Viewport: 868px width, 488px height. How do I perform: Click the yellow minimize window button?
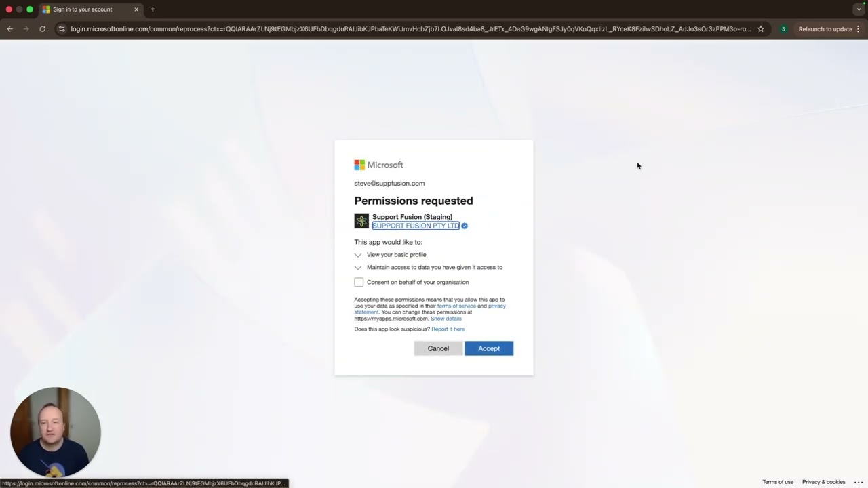point(19,9)
